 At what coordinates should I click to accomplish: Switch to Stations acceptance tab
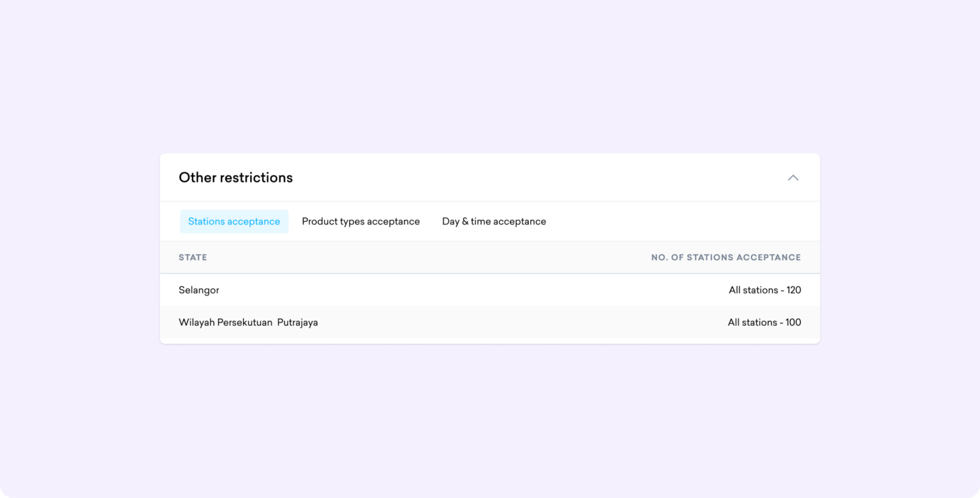tap(234, 221)
